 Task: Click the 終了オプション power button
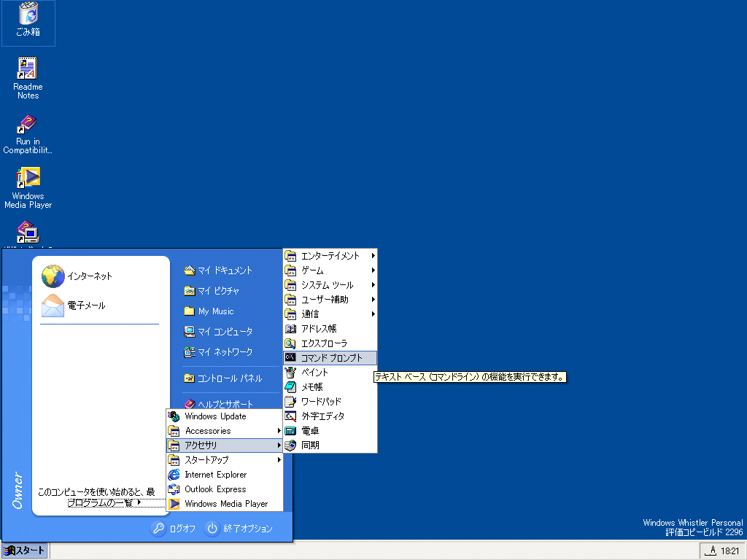click(x=239, y=529)
